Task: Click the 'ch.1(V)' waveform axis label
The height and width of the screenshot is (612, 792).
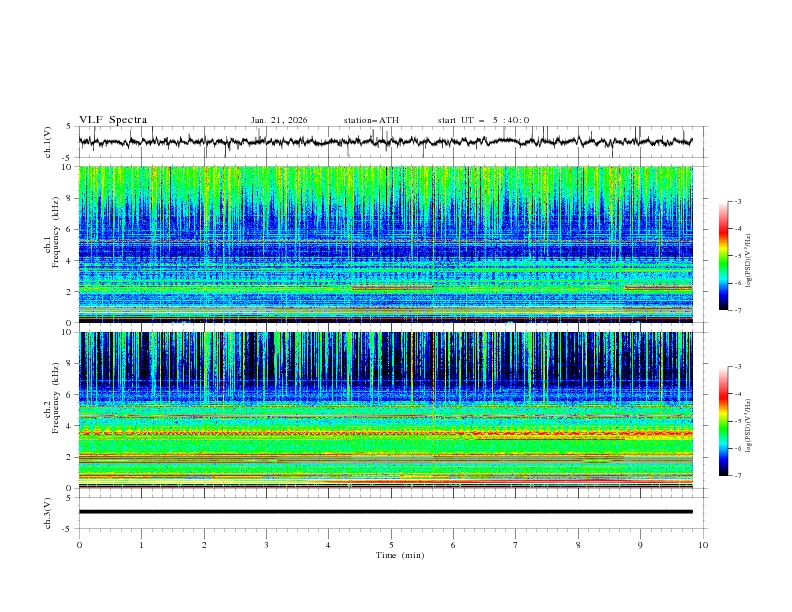Action: [x=48, y=142]
